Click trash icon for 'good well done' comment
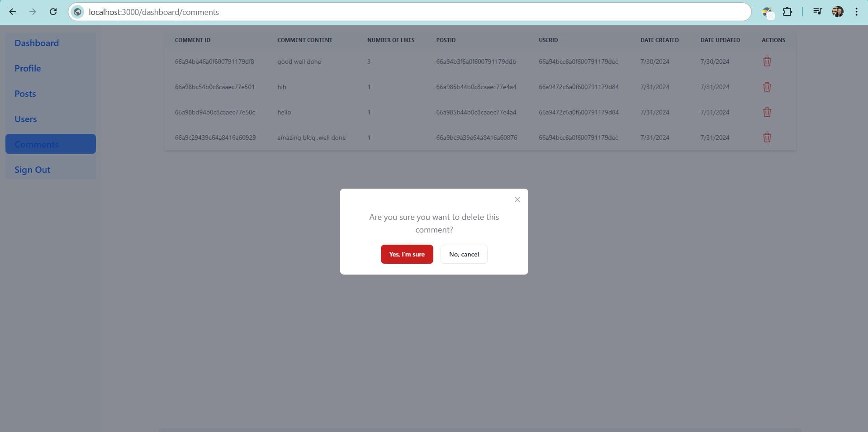 (767, 62)
